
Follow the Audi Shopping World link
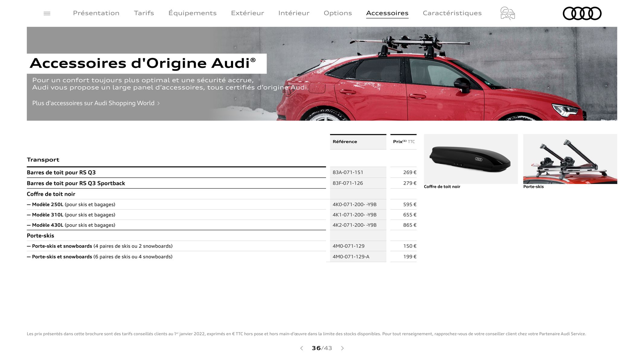click(x=96, y=103)
